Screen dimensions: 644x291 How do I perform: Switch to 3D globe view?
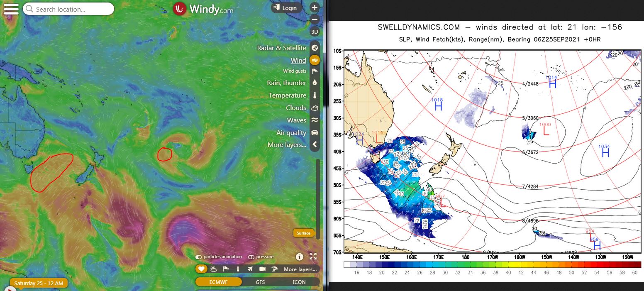tap(315, 32)
